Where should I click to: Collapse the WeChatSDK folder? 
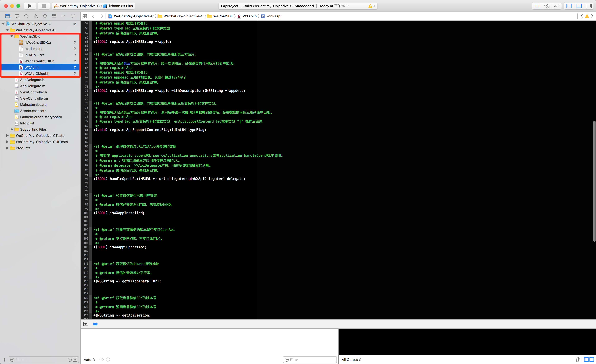(12, 36)
